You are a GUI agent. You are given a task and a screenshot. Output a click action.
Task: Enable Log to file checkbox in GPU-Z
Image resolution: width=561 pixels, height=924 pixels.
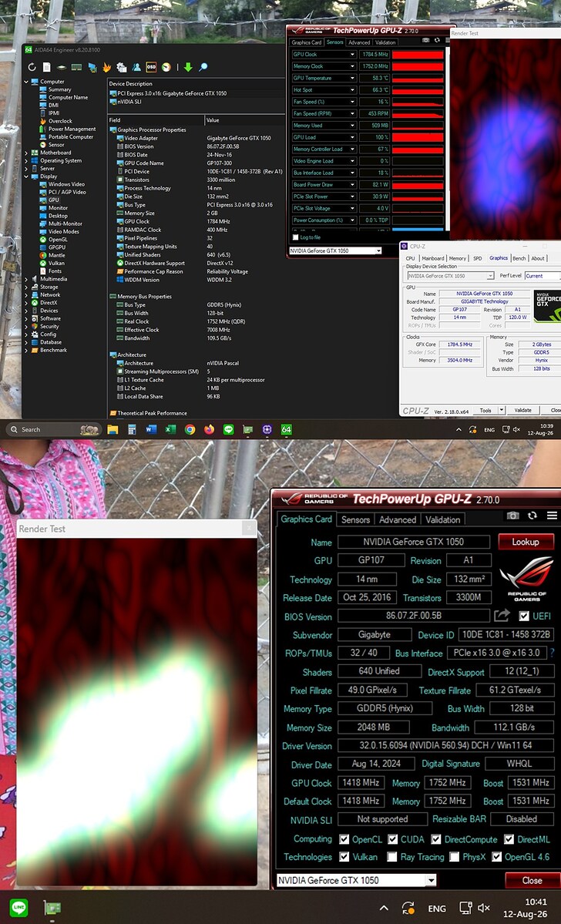295,237
